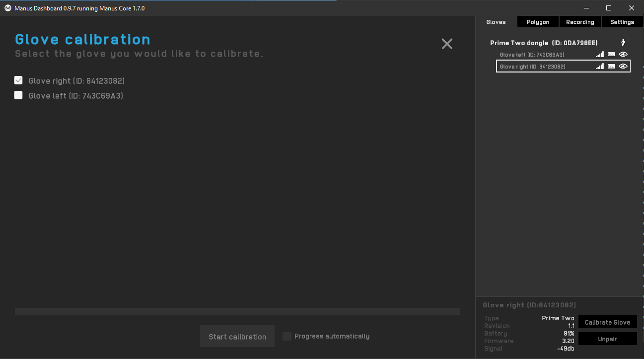644x359 pixels.
Task: Click the signal strength icon for Glove left
Action: 600,55
